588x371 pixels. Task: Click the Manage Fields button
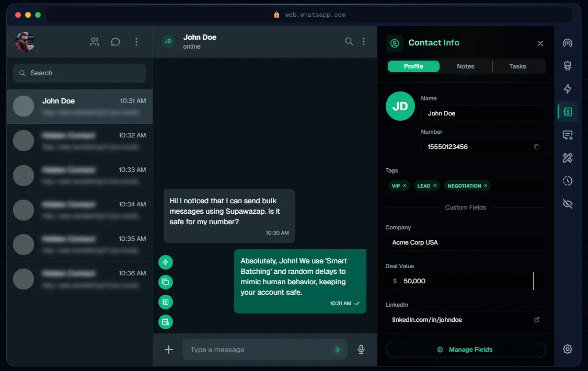(465, 350)
